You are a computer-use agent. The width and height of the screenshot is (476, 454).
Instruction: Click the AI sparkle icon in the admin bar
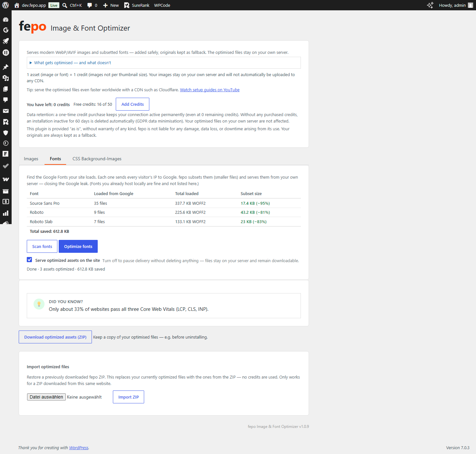(430, 5)
